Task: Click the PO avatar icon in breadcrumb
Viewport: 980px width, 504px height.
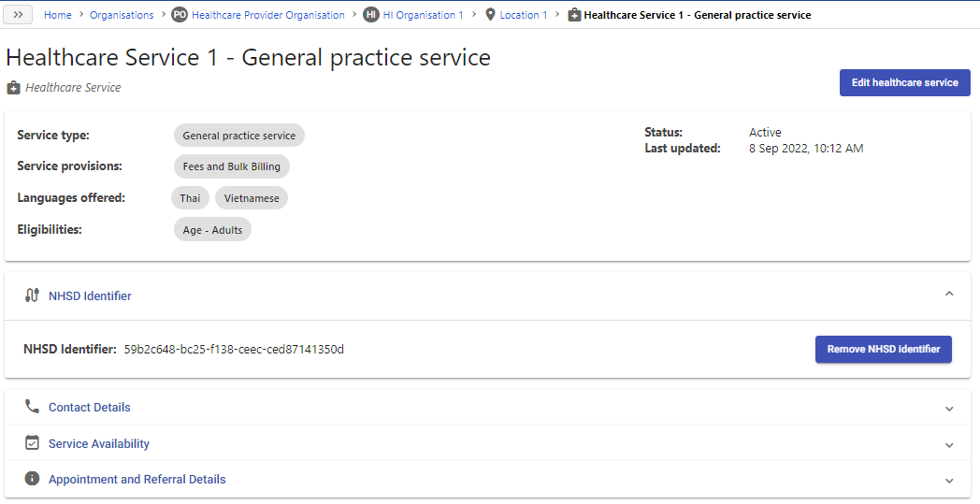Action: (x=180, y=15)
